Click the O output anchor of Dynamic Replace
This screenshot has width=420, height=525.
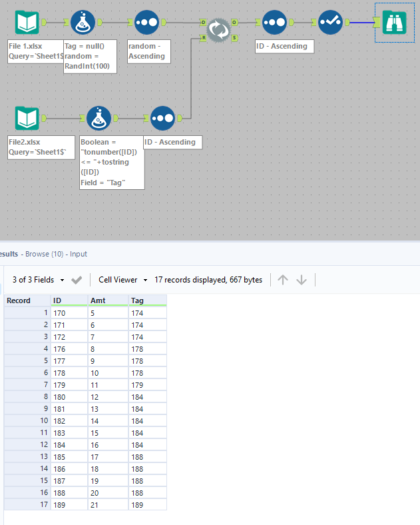[x=234, y=23]
